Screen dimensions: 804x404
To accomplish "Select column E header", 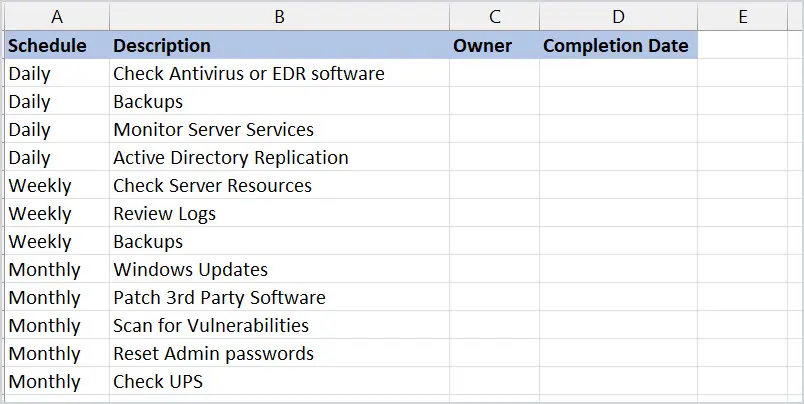I will point(742,17).
